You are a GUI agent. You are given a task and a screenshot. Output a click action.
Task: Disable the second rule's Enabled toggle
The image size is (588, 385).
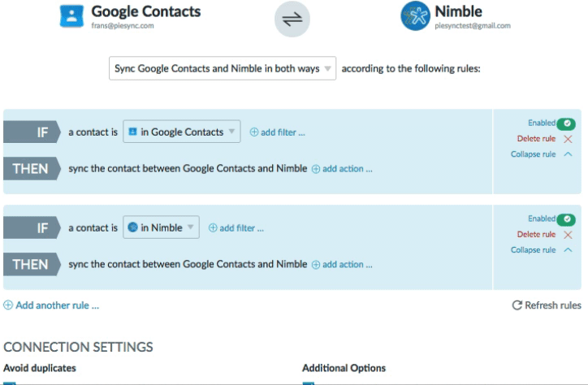(566, 219)
